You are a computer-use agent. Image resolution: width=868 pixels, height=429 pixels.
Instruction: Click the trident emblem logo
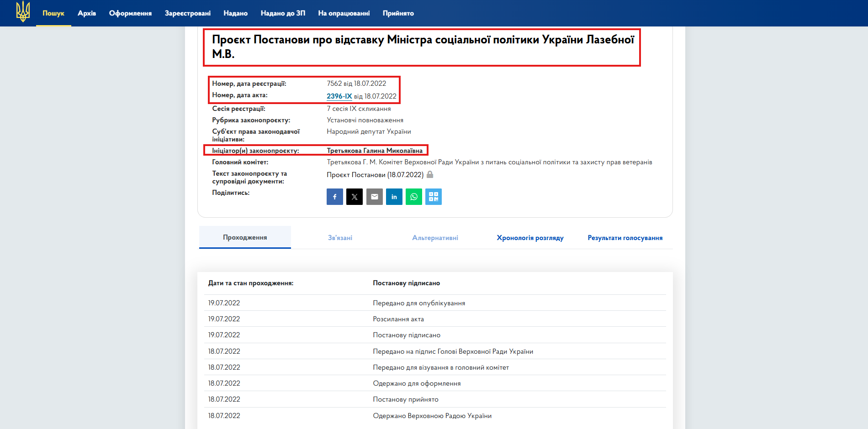(23, 11)
